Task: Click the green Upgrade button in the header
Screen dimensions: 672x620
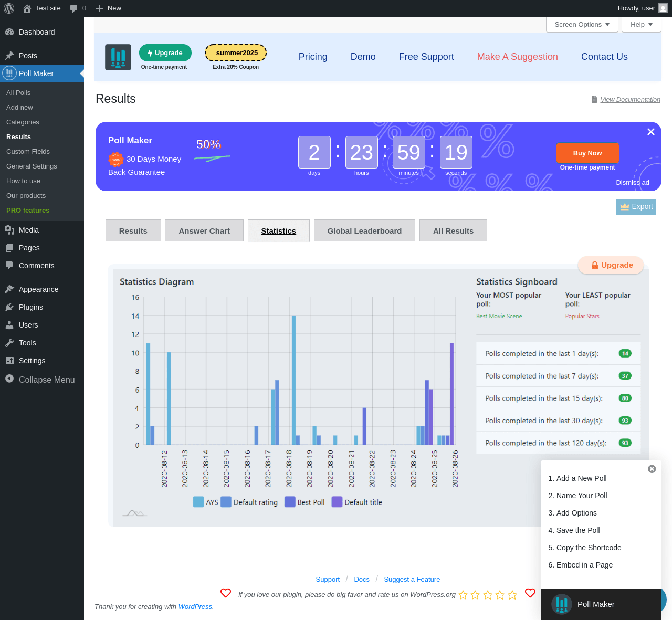Action: click(165, 52)
